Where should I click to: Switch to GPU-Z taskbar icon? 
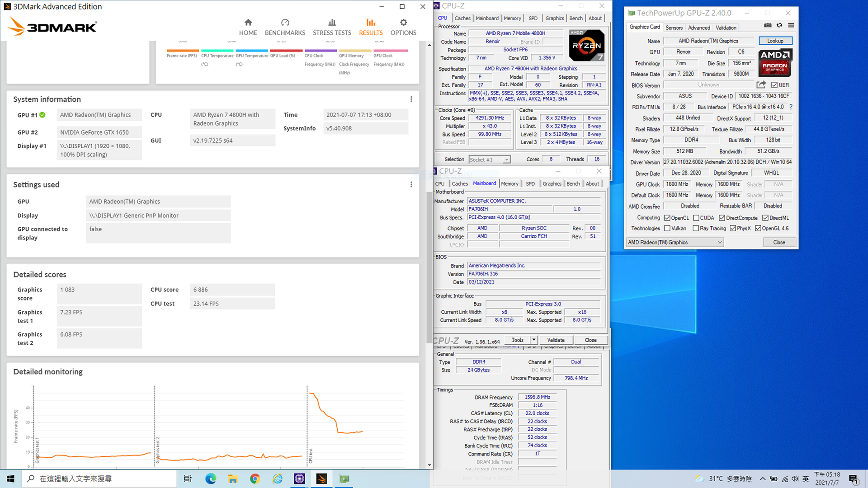344,479
